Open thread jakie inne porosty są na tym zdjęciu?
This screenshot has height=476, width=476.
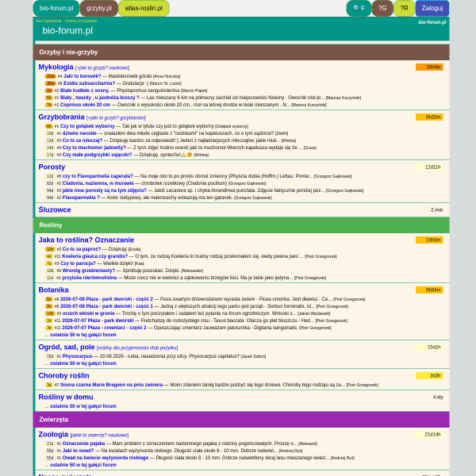tap(105, 190)
